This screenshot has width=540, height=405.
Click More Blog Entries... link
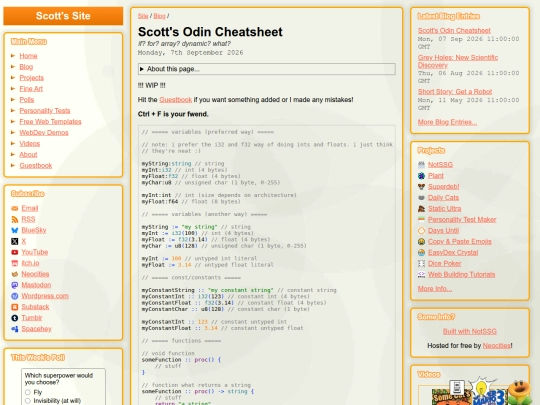point(447,122)
